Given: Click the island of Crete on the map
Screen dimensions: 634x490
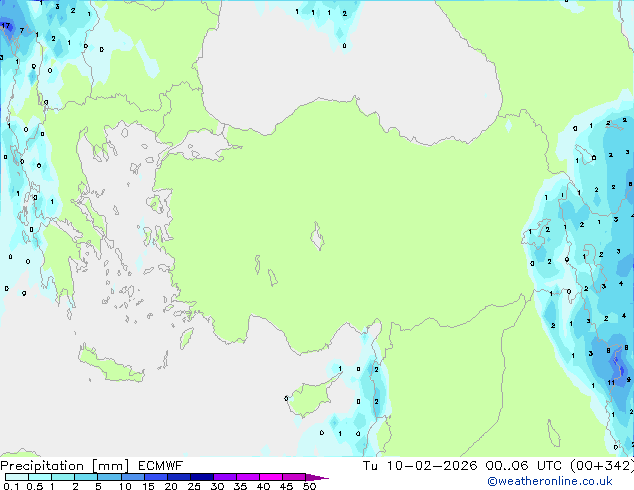Looking at the screenshot, I should (110, 365).
